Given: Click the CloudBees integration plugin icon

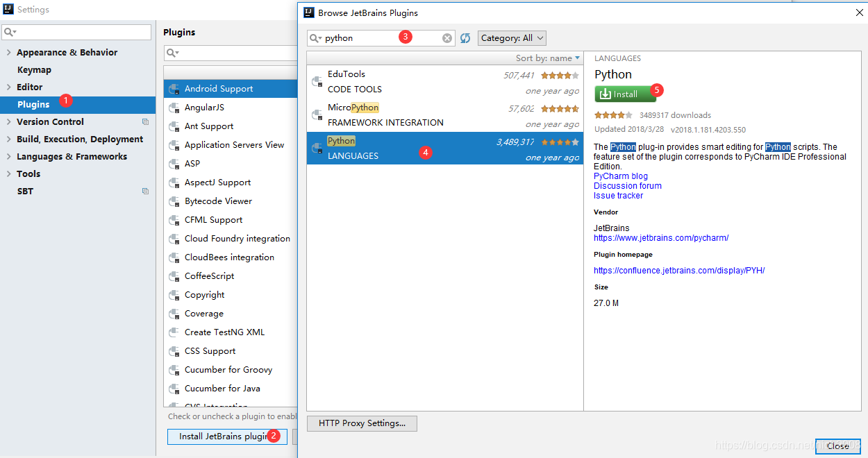Looking at the screenshot, I should 174,257.
